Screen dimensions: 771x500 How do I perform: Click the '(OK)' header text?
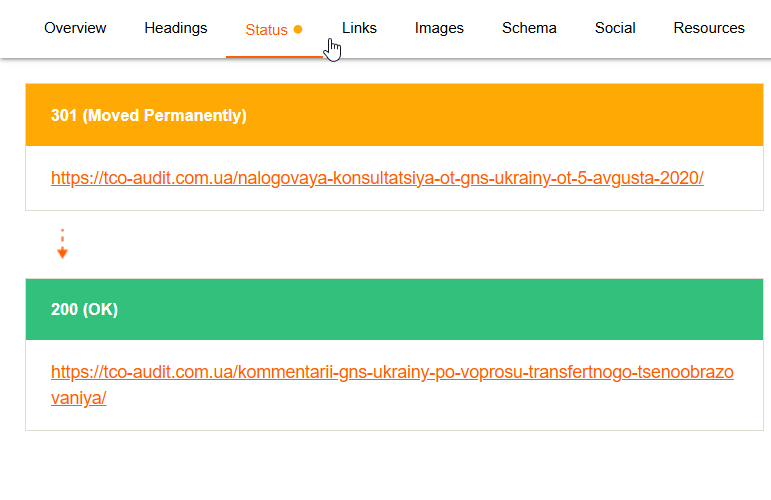coord(100,309)
